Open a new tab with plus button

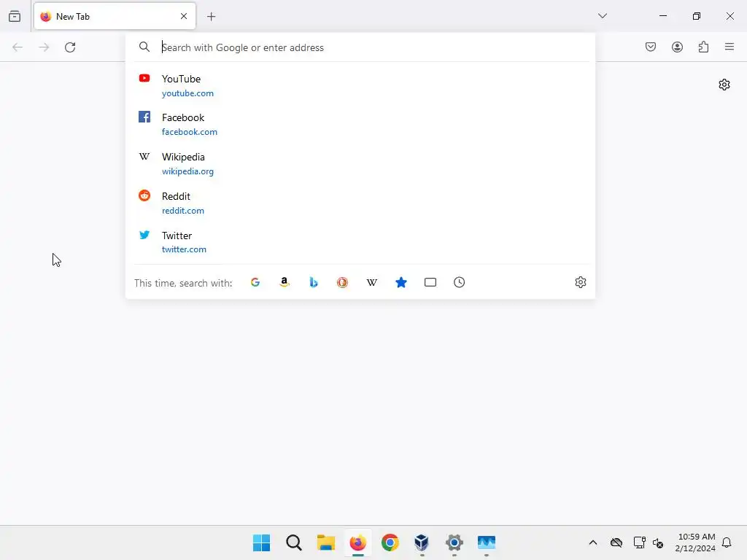211,17
